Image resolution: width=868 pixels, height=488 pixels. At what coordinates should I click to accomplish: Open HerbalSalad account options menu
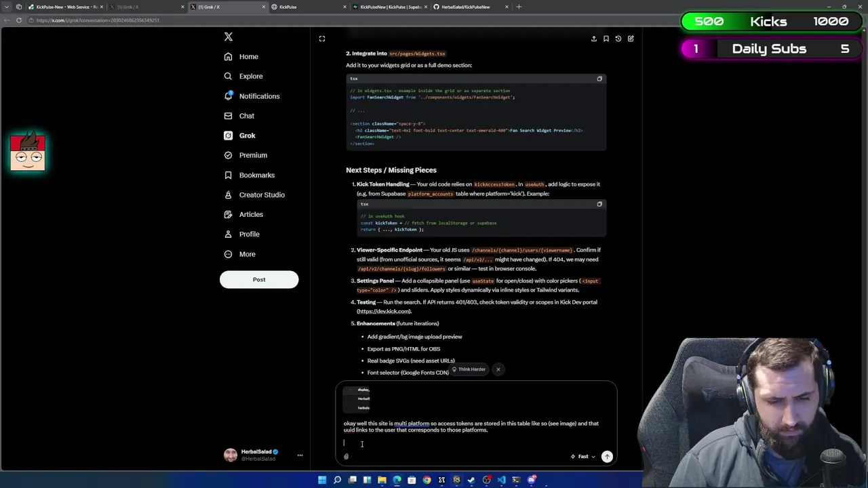click(300, 455)
